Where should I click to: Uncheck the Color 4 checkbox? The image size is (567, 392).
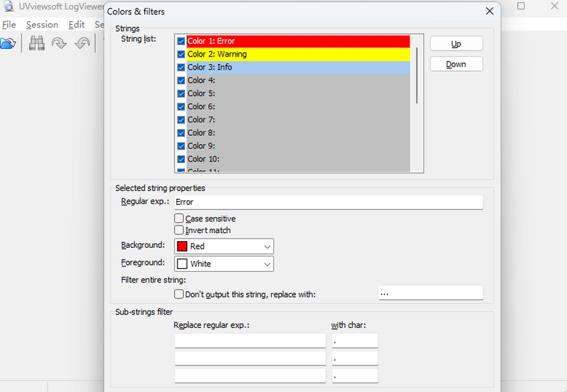point(181,80)
